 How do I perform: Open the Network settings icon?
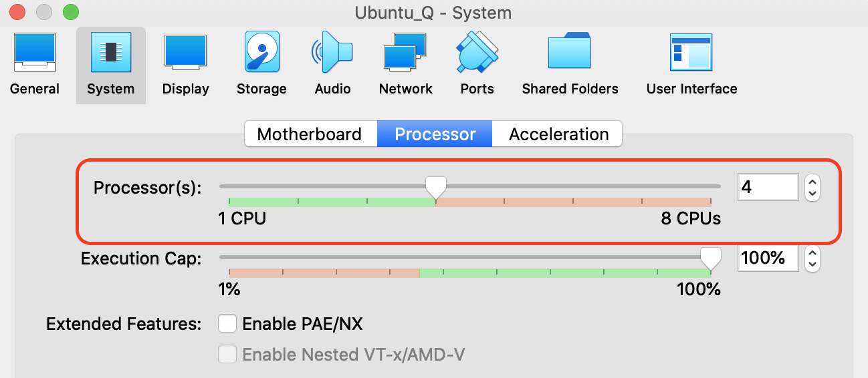[x=405, y=53]
